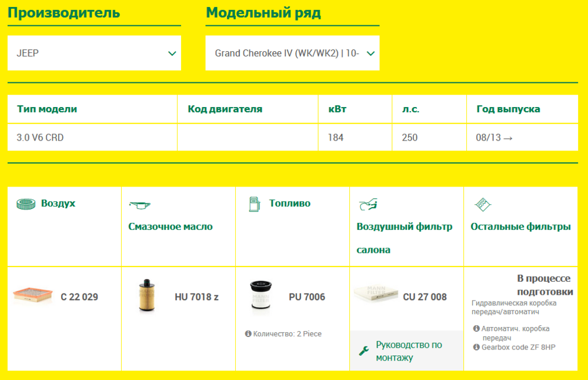Click the C 22 029 filter thumbnail
The width and height of the screenshot is (588, 380).
point(32,295)
